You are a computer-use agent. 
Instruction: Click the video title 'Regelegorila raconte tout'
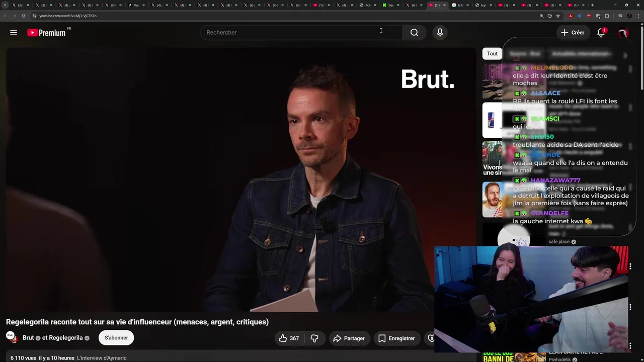137,322
